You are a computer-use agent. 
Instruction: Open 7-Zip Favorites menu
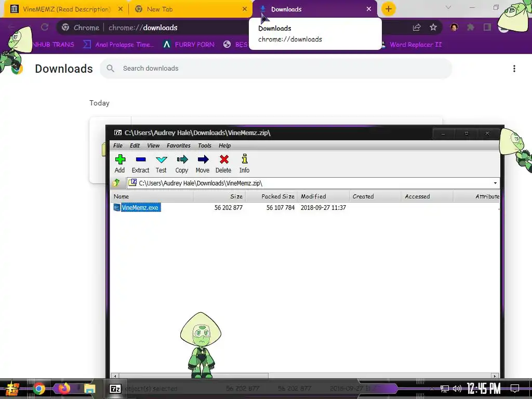[x=179, y=145]
